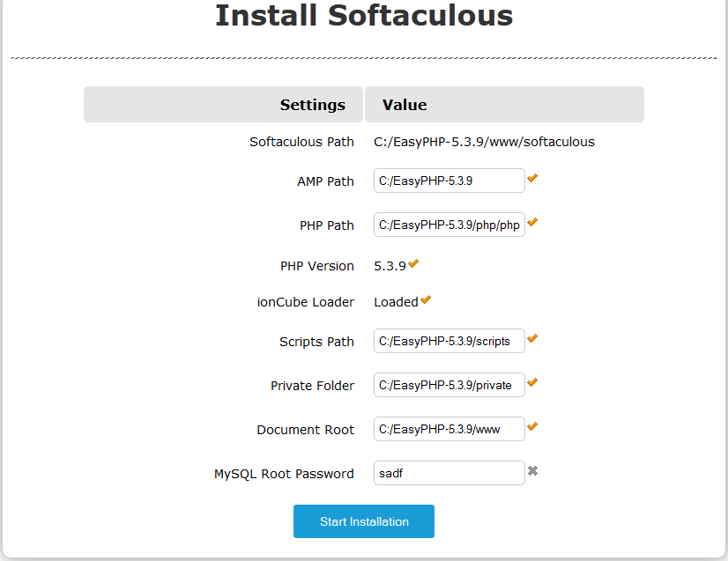
Task: Click the validation checkmark beside Scripts Path
Action: pyautogui.click(x=532, y=338)
